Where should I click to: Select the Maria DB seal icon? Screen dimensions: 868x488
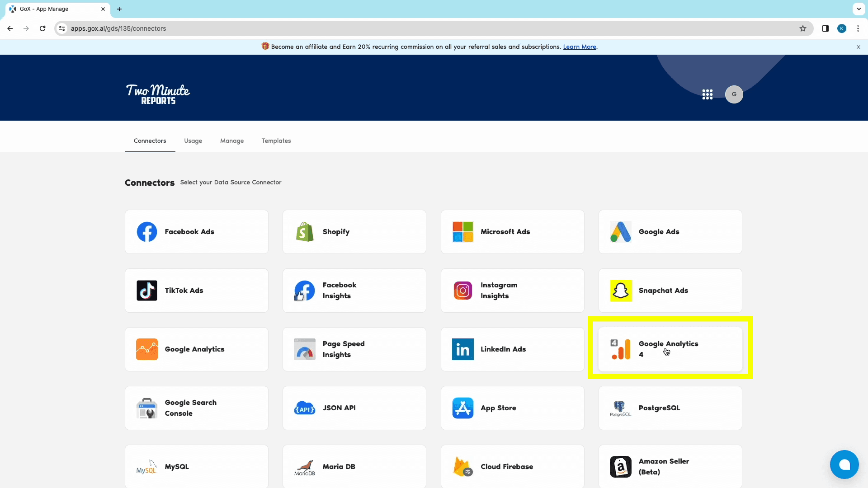click(305, 468)
